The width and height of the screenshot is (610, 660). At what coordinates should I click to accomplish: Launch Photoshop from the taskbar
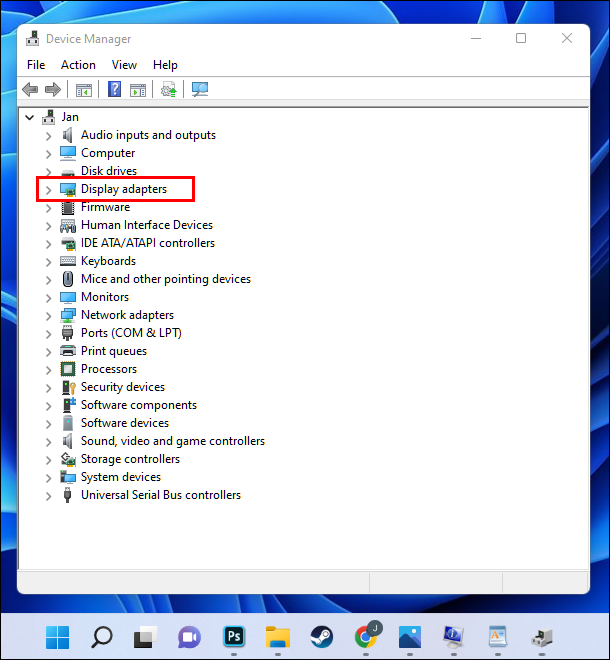tap(234, 636)
